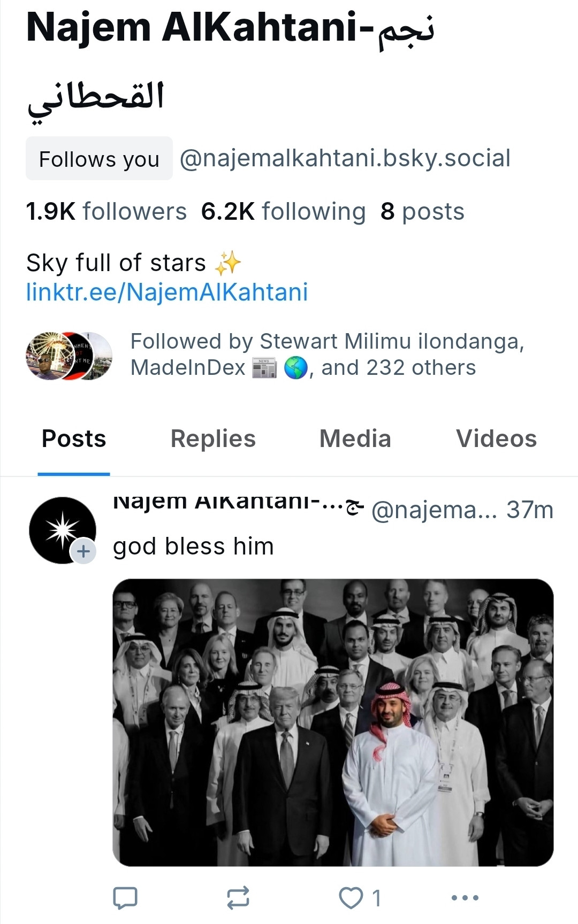This screenshot has height=924, width=578.
Task: Open the post text 'god bless him'
Action: click(x=193, y=546)
